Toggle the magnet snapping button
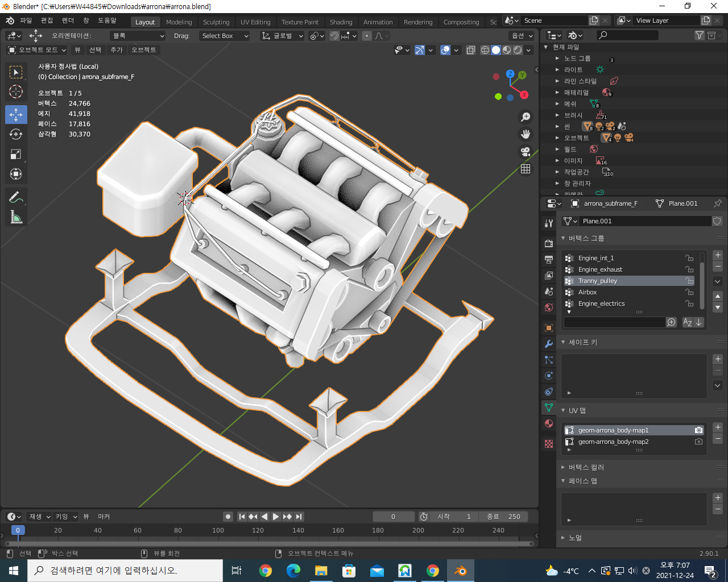Viewport: 728px width, 582px height. [334, 36]
